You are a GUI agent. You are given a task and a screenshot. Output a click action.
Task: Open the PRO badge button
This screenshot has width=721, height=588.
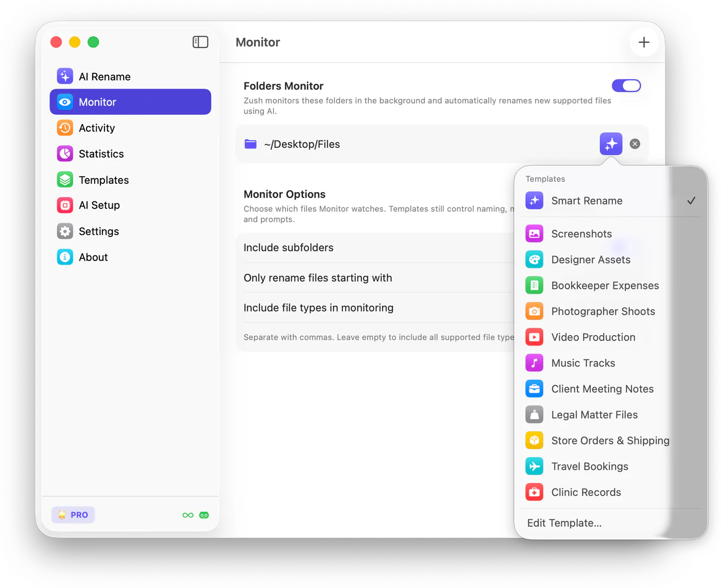(x=73, y=515)
